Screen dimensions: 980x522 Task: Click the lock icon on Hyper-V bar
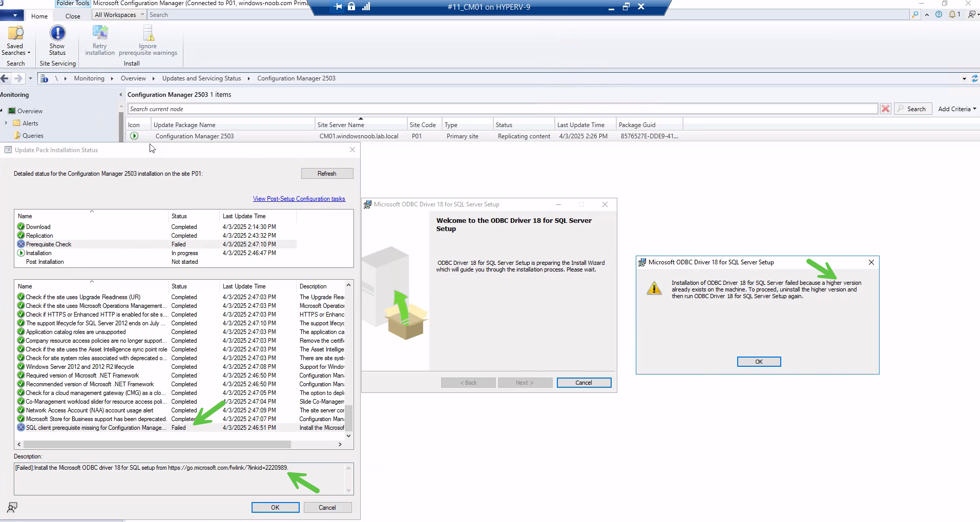351,7
